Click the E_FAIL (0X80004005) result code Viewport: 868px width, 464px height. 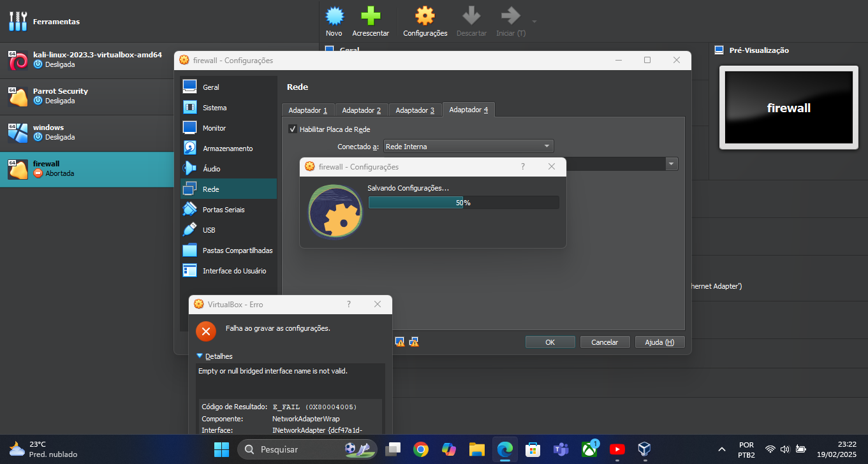314,407
